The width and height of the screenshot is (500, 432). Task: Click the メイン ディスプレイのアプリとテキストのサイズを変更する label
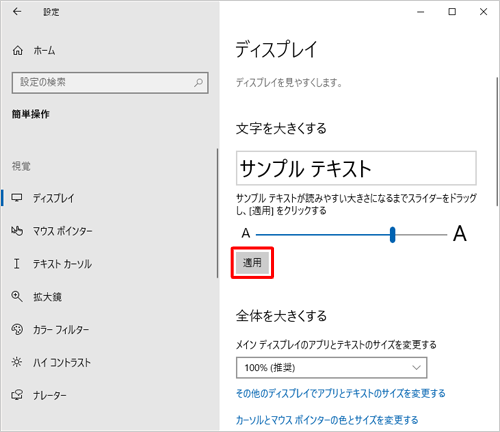336,345
